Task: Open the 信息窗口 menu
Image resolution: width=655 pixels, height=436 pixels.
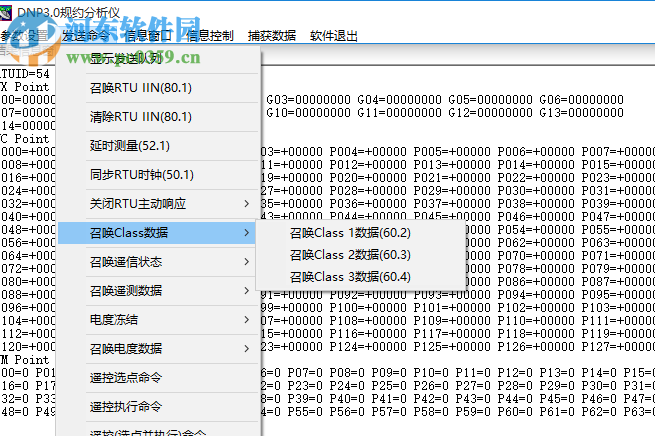Action: point(148,36)
